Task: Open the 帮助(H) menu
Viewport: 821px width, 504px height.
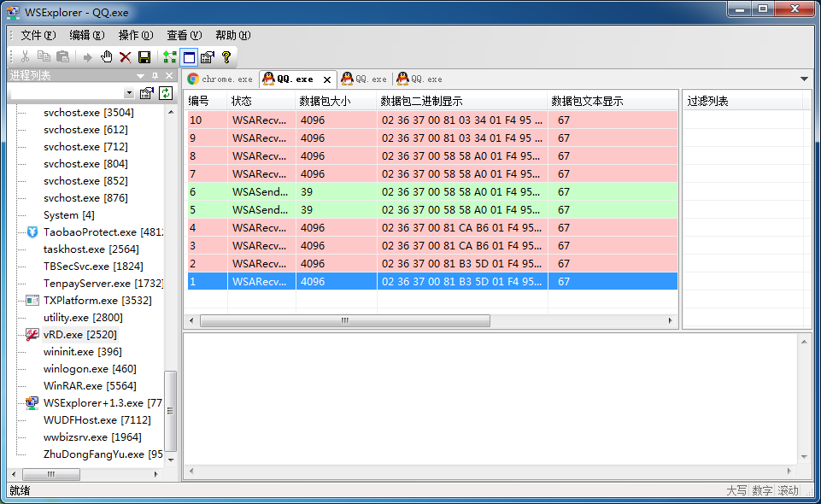Action: coord(233,35)
